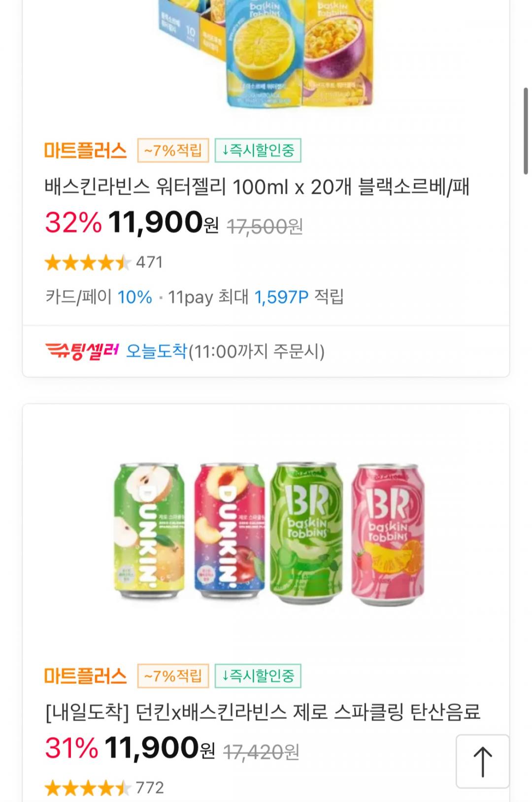Tap the scroll-to-top arrow button
This screenshot has height=802, width=532.
[482, 761]
